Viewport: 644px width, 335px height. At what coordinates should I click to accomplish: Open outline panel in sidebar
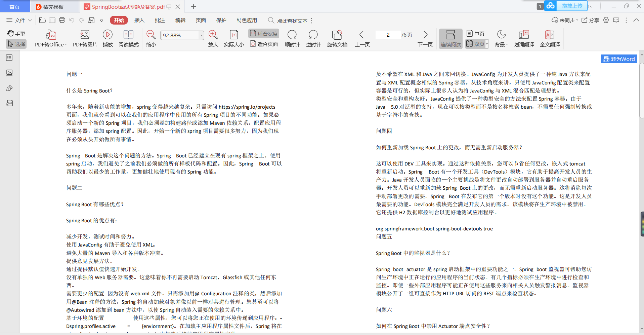9,58
